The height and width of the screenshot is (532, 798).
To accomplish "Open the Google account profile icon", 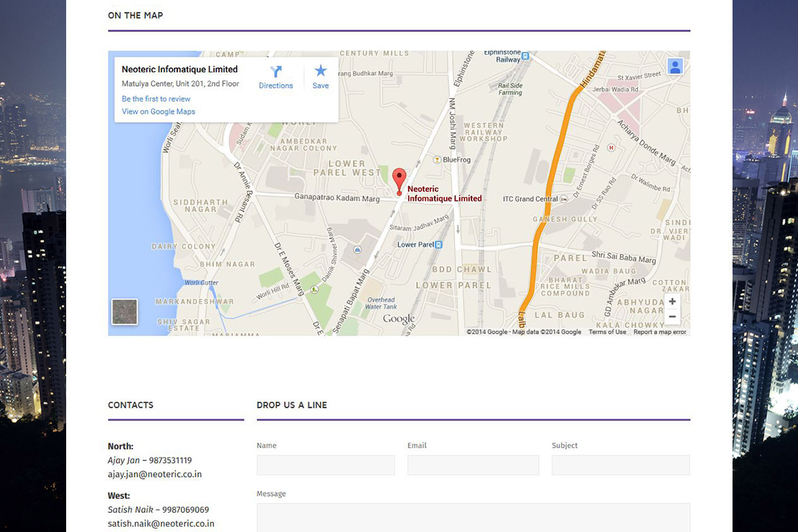I will coord(675,67).
